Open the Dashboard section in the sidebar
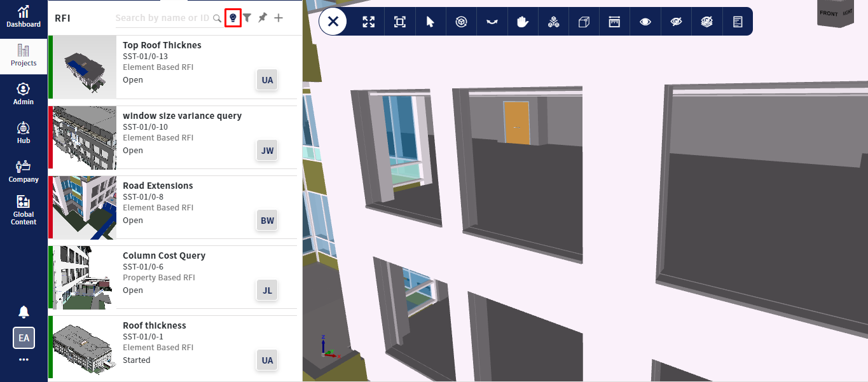Screen dimensions: 868x382 pyautogui.click(x=24, y=17)
